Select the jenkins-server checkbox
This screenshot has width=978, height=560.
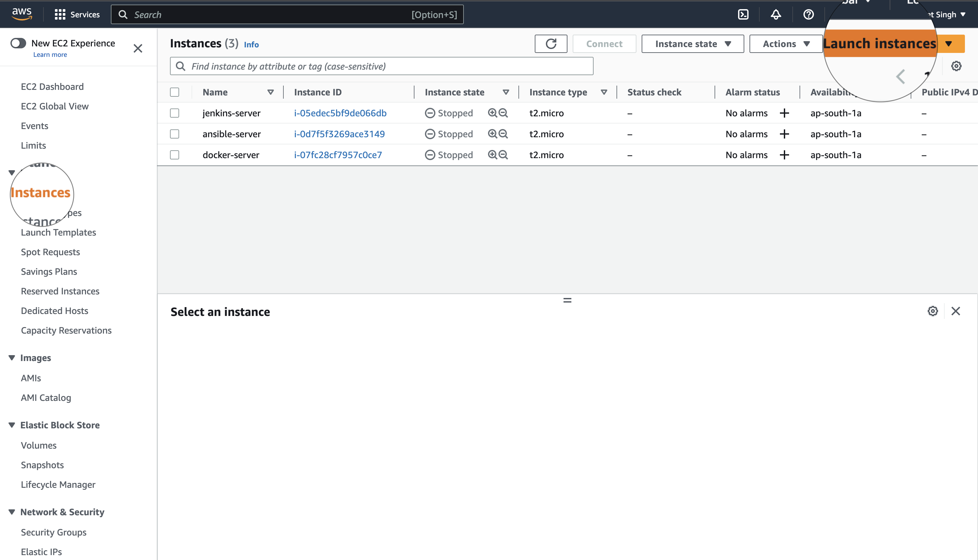pos(174,113)
